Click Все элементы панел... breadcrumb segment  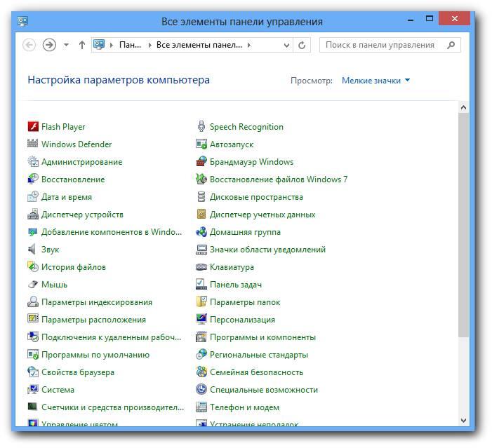(x=199, y=45)
